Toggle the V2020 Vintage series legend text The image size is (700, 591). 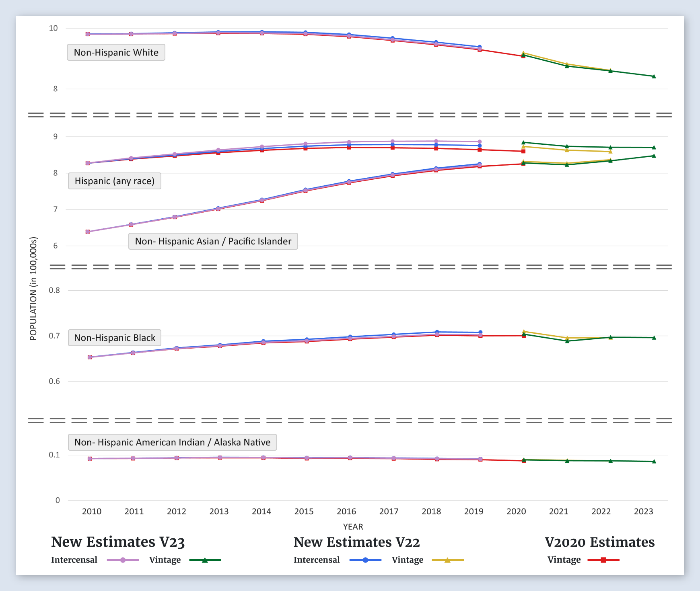564,560
